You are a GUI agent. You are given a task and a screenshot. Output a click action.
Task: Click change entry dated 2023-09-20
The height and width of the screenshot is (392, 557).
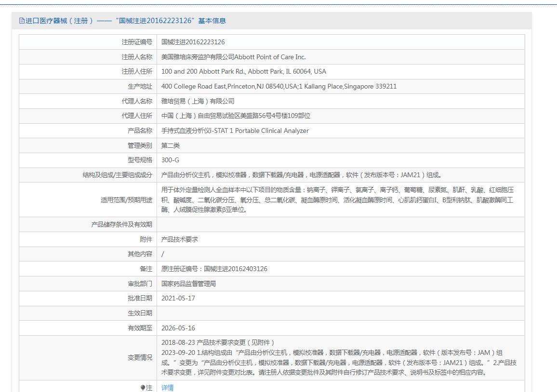pyautogui.click(x=339, y=363)
